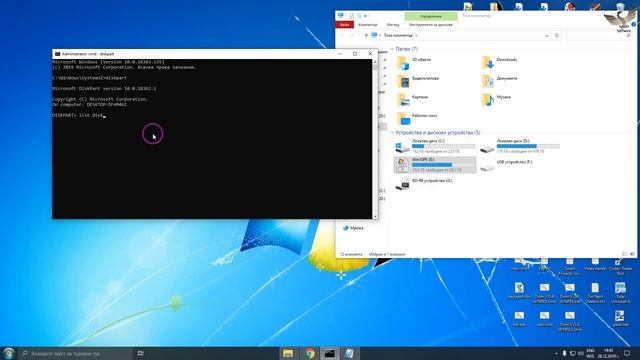This screenshot has height=360, width=640.
Task: Open the Music folder with the note icon
Action: click(x=496, y=100)
